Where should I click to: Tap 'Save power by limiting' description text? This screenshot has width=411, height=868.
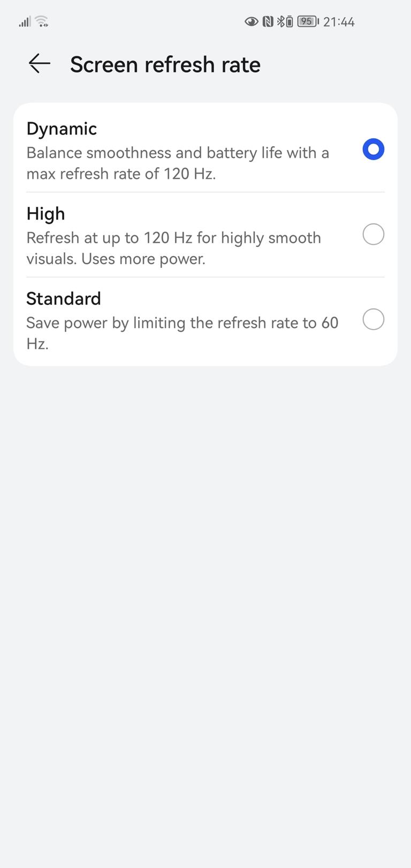click(x=182, y=333)
